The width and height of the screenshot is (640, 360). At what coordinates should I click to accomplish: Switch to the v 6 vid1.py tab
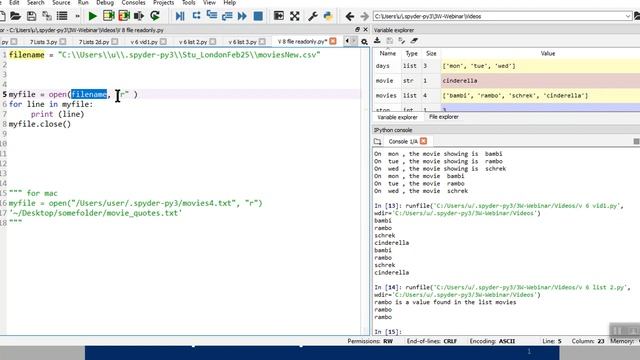144,42
